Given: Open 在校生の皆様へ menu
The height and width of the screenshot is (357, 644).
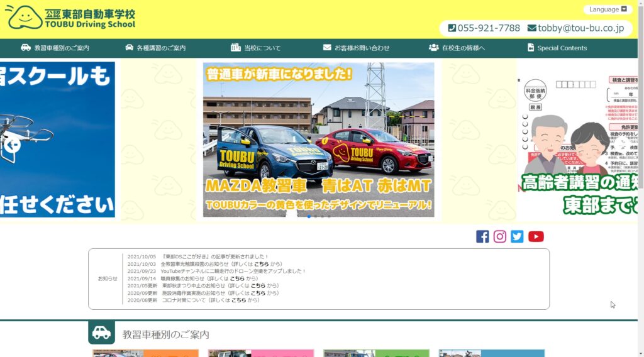Looking at the screenshot, I should pos(457,48).
